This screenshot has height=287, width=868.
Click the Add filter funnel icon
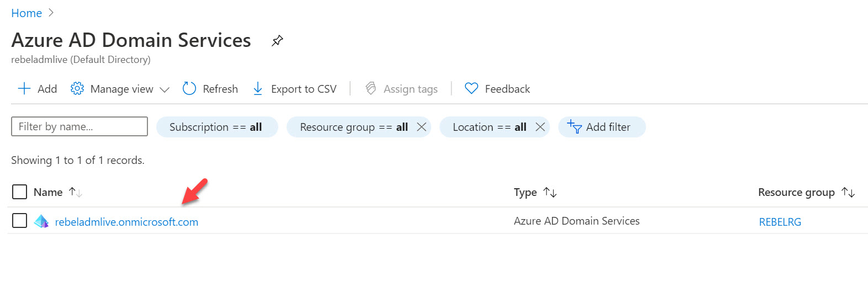pos(574,127)
